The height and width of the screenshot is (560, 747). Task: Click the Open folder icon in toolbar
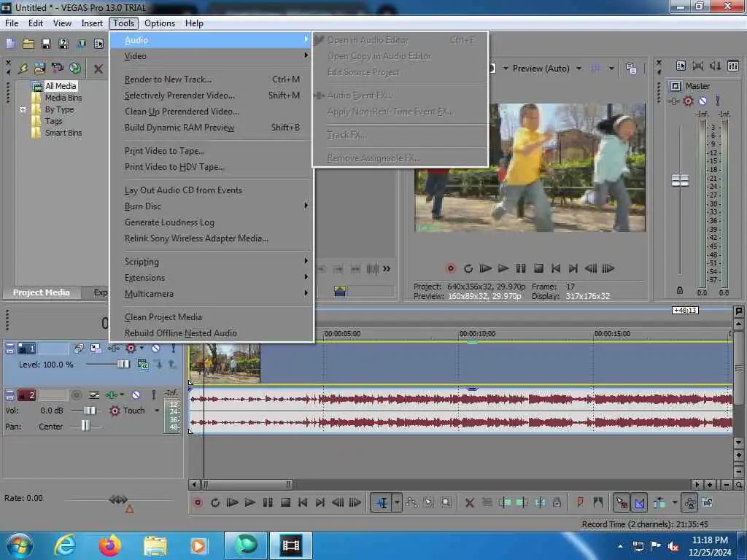point(28,44)
